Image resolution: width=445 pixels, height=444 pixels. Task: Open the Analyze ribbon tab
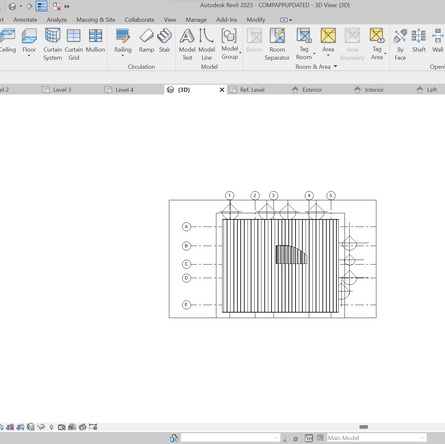(57, 20)
